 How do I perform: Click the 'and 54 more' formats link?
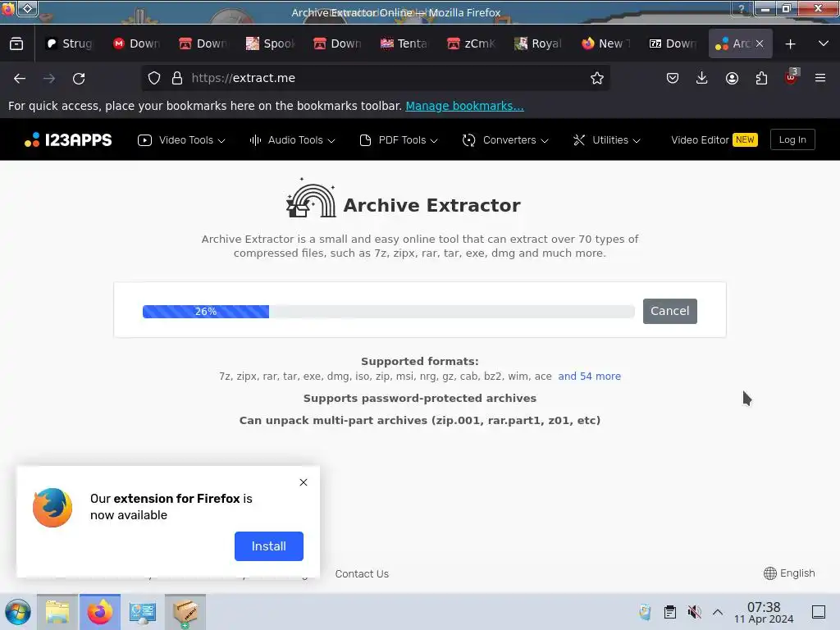tap(589, 376)
